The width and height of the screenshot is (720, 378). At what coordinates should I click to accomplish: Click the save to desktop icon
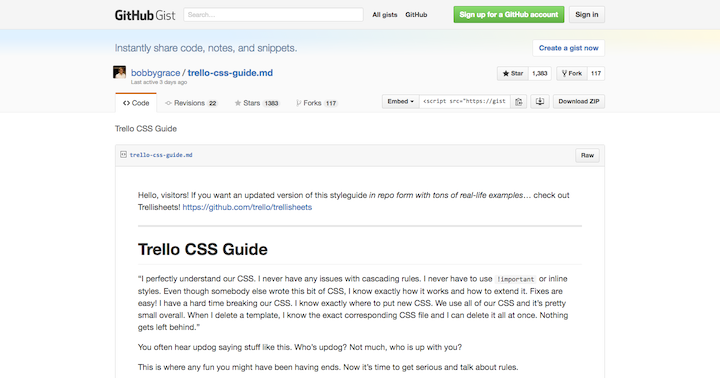pos(540,102)
